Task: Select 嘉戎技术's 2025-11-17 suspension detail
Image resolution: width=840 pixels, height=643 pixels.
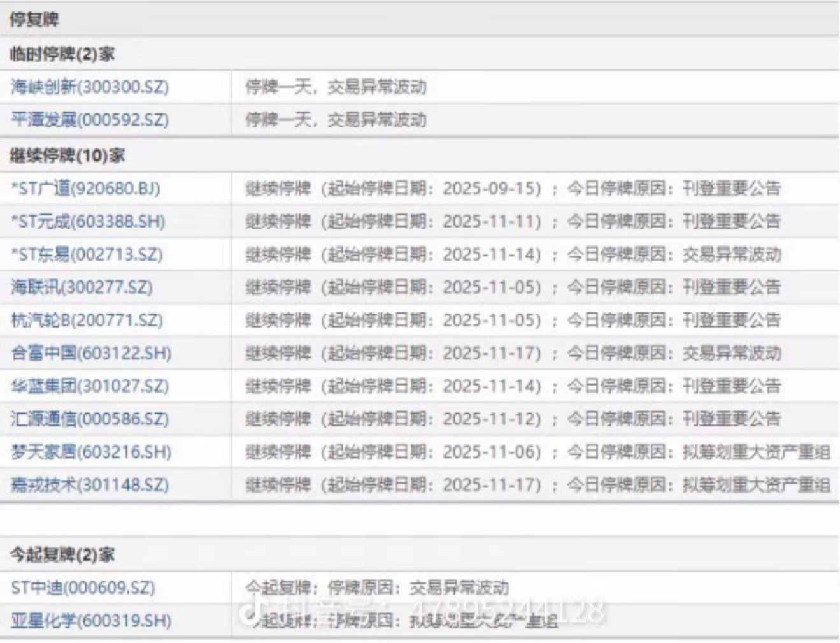Action: tap(538, 485)
